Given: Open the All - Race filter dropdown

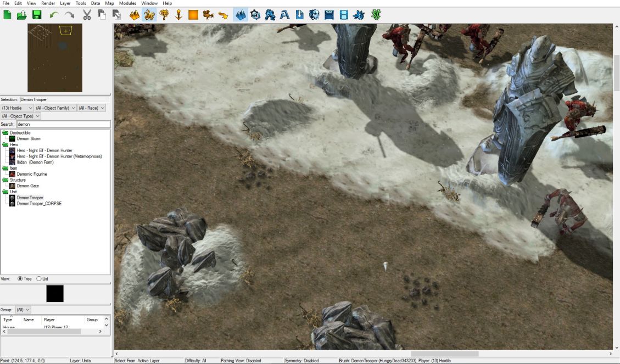Looking at the screenshot, I should click(91, 108).
